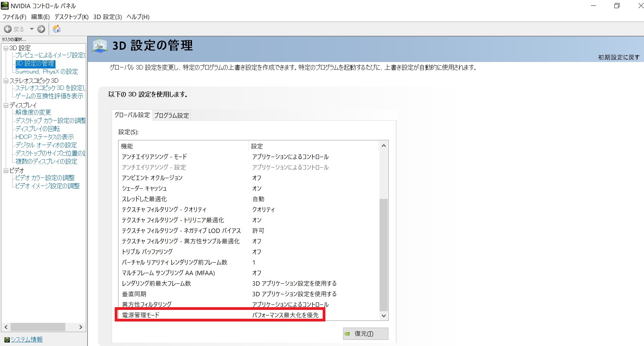Open the 編集(E) menu
The width and height of the screenshot is (644, 346).
coord(40,17)
